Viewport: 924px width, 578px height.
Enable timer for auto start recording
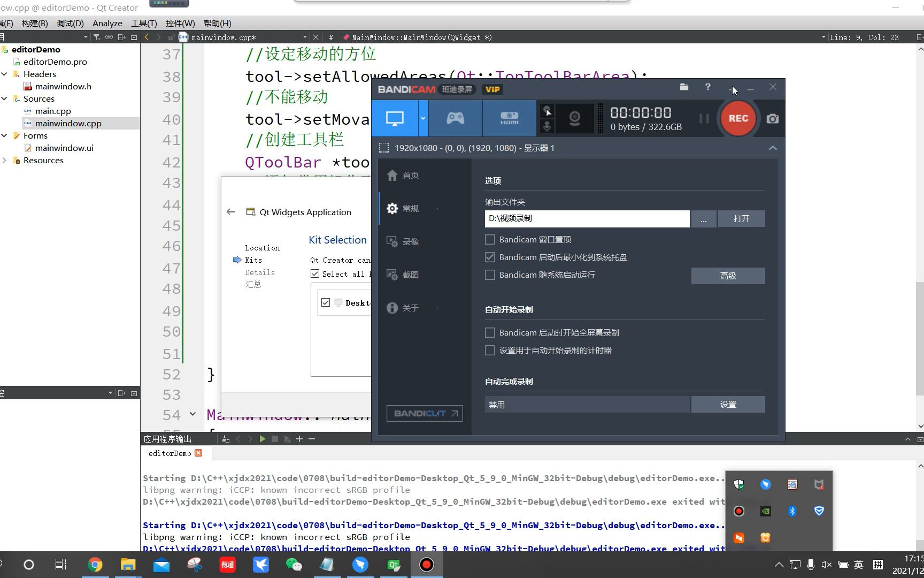(x=490, y=350)
